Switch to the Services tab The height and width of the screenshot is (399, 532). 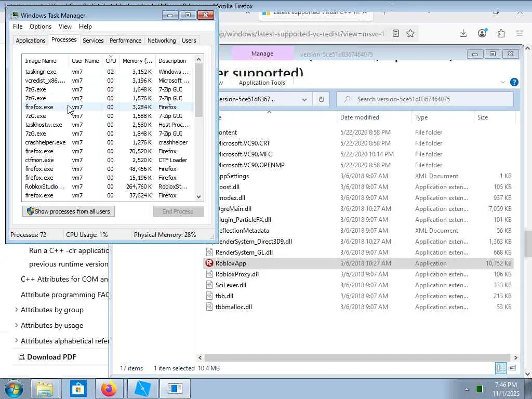(x=93, y=41)
